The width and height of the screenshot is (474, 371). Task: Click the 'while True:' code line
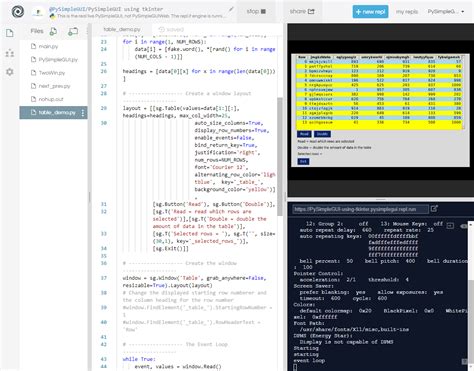click(139, 359)
